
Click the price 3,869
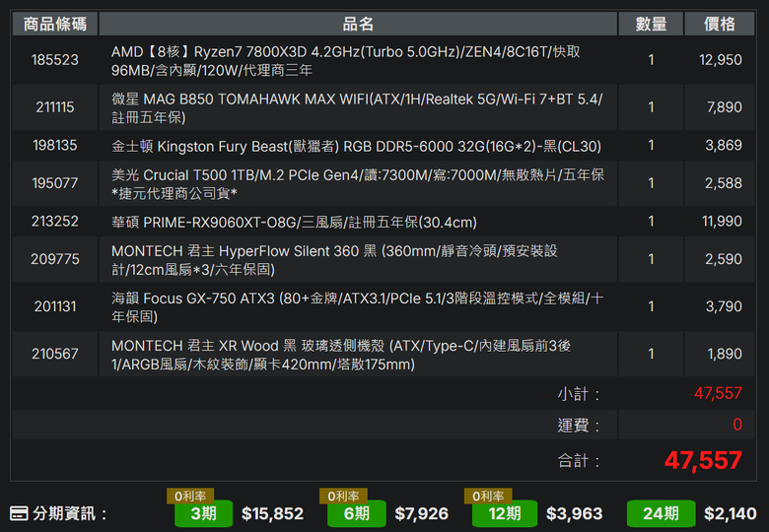(724, 145)
